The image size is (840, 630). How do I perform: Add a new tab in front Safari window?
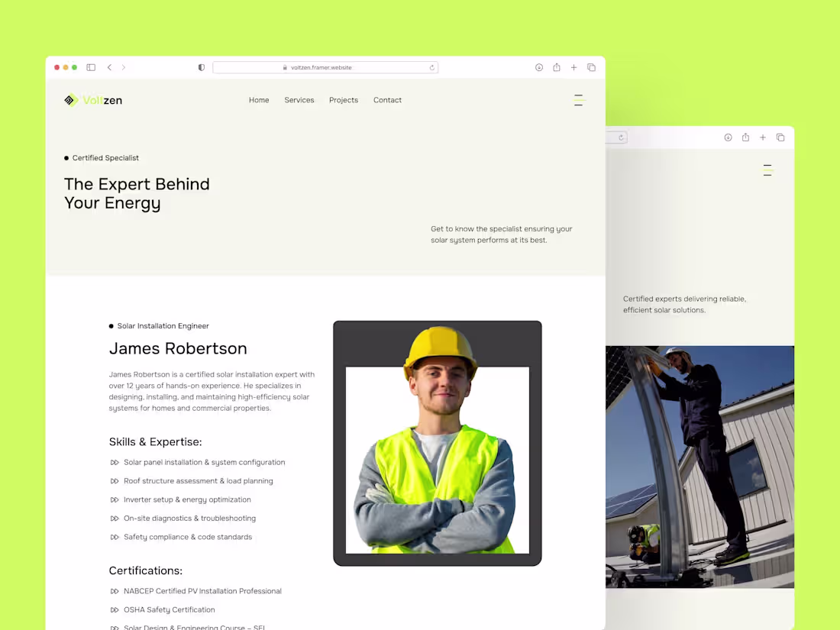click(573, 67)
